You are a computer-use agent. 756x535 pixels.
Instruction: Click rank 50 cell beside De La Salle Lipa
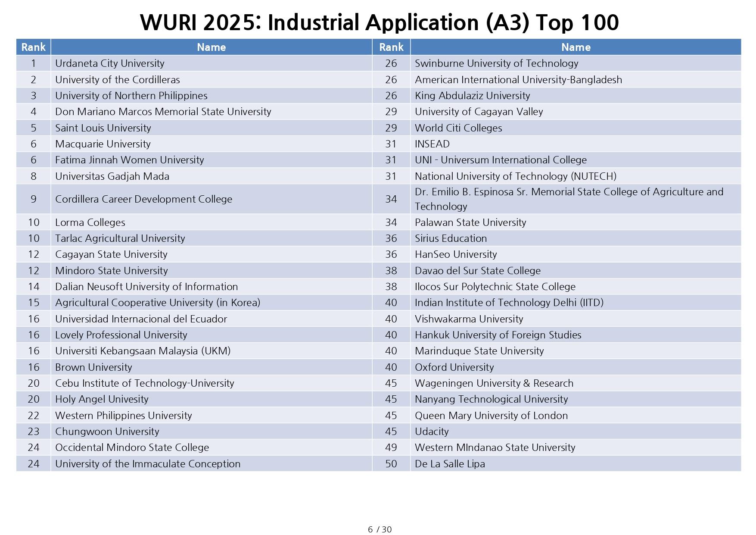click(x=391, y=464)
